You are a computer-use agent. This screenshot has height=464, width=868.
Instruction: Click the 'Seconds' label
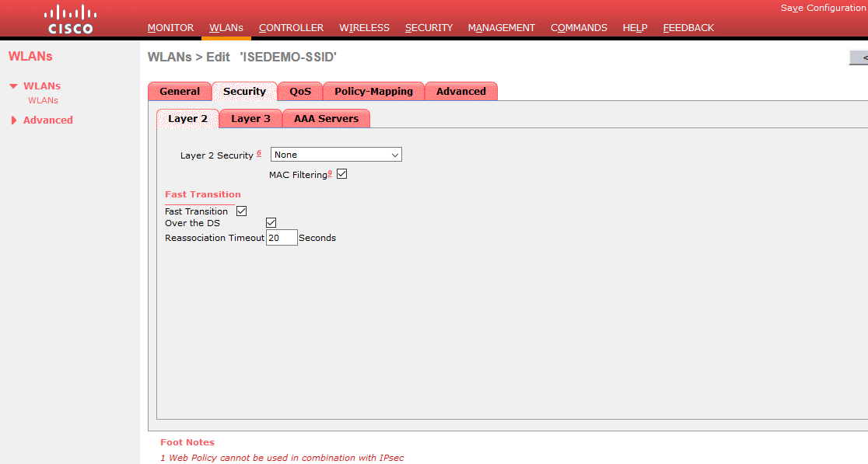(x=317, y=238)
